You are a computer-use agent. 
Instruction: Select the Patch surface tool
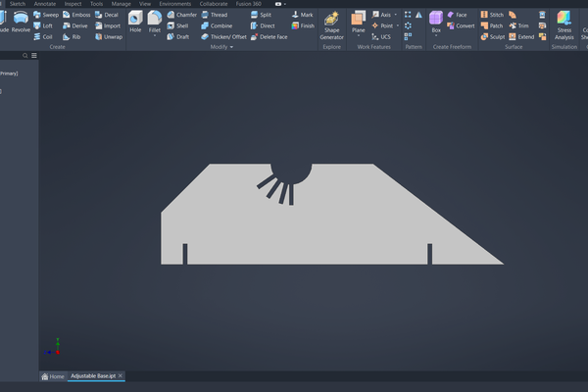[492, 25]
